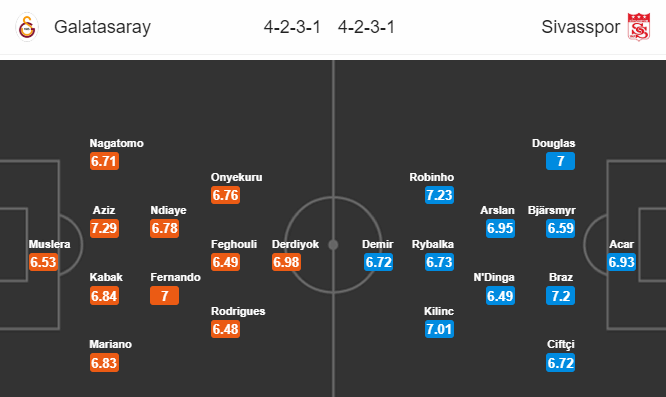Click the Sivasspor club crest icon
Image resolution: width=666 pixels, height=397 pixels.
pyautogui.click(x=639, y=27)
